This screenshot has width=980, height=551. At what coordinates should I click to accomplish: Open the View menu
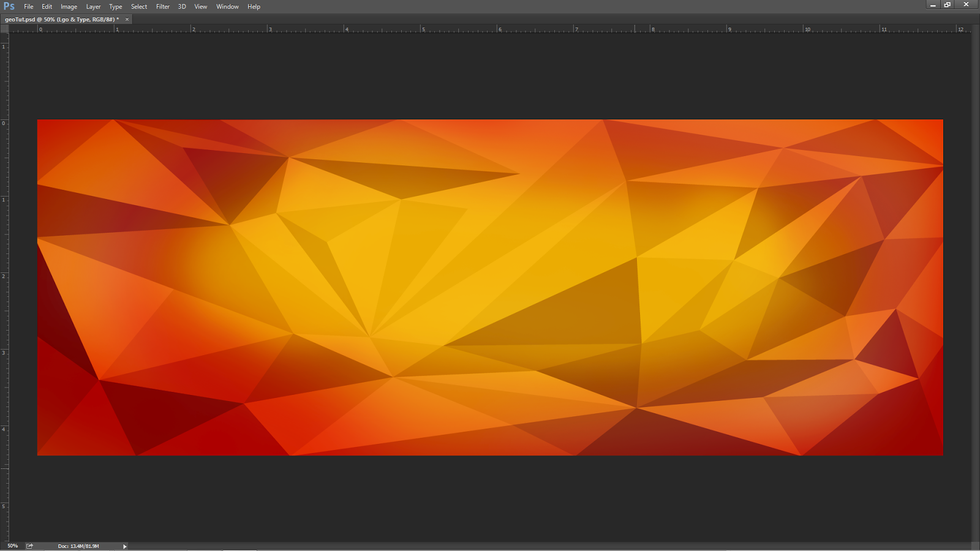[x=200, y=6]
